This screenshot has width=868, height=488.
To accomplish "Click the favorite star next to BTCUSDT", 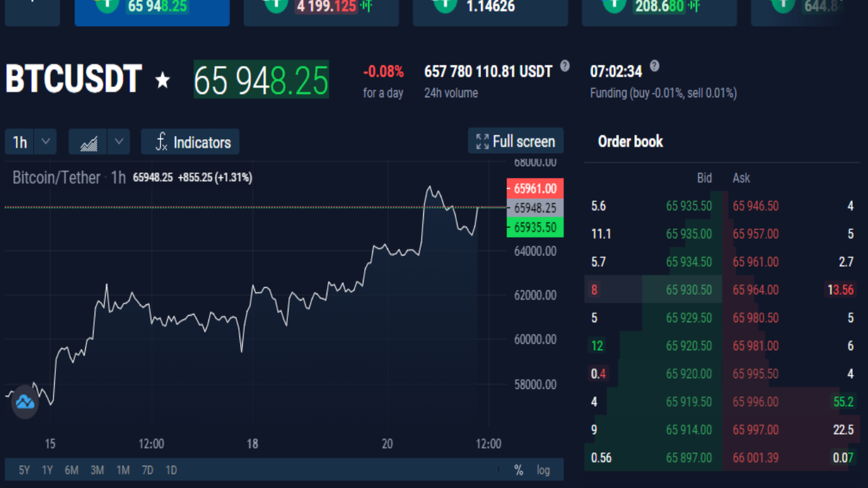I will coord(163,80).
